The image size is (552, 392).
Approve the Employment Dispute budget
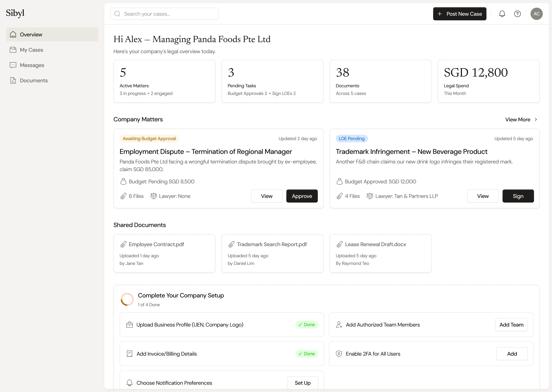[302, 196]
